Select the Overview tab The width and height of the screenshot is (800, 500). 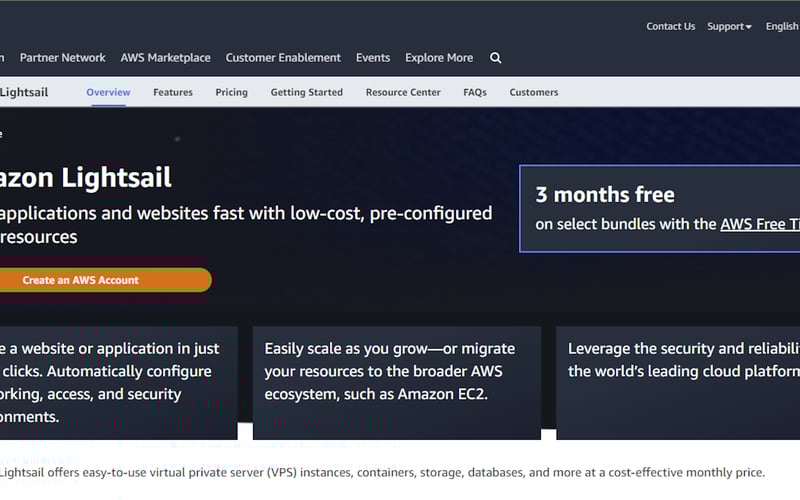[x=108, y=92]
